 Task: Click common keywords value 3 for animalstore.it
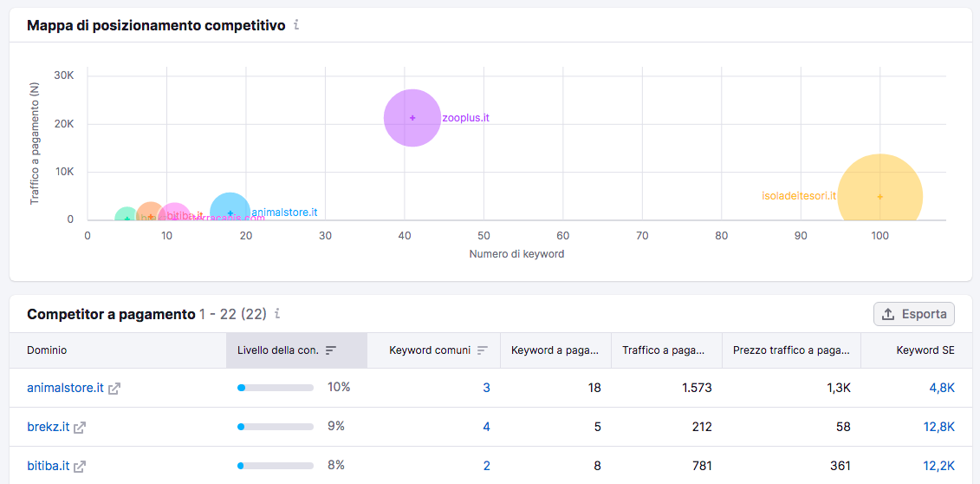[x=486, y=388]
